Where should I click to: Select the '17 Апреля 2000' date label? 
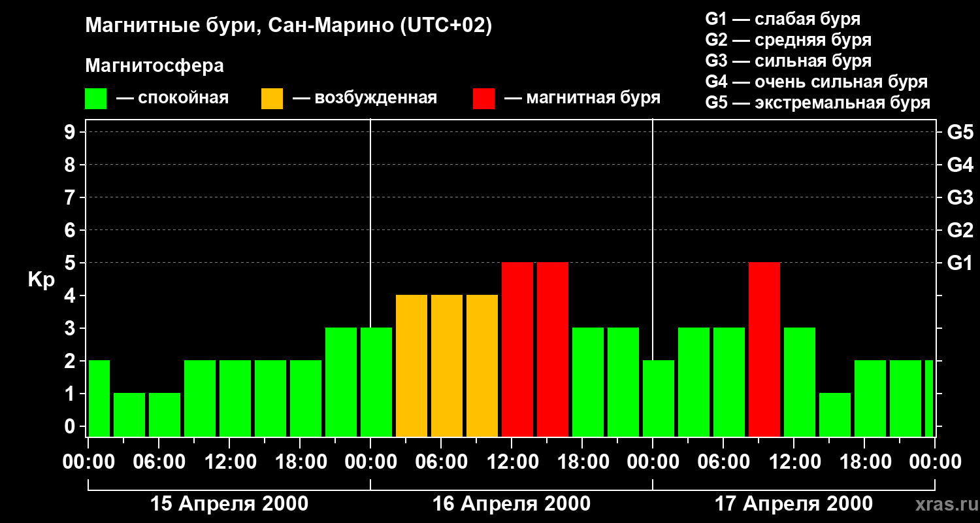(x=794, y=504)
